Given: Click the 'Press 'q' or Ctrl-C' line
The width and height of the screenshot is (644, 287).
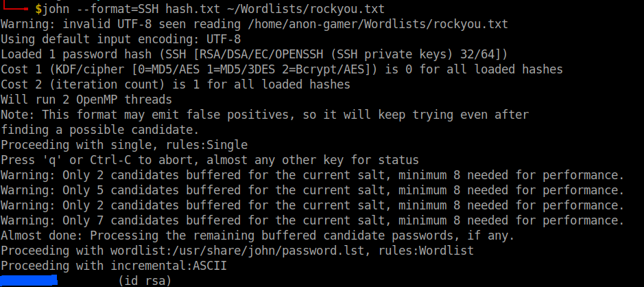Looking at the screenshot, I should (x=210, y=160).
